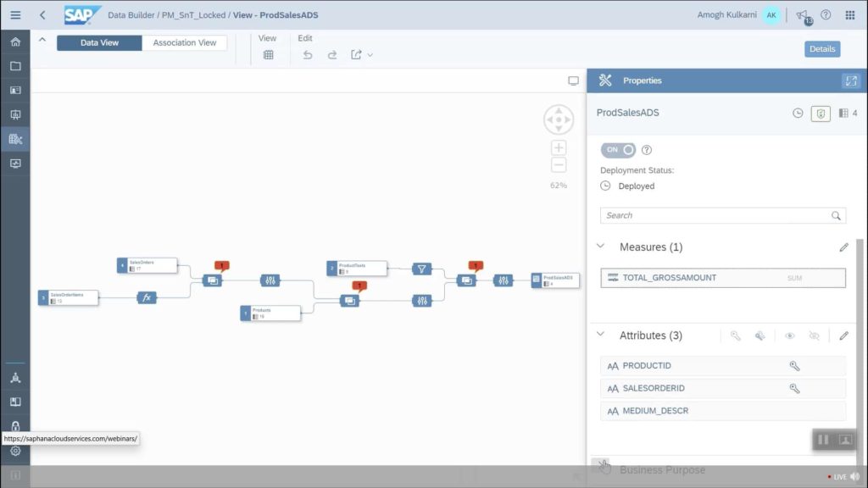Select the SalesOrders source node
Screen dimensions: 868x488
[x=147, y=265]
